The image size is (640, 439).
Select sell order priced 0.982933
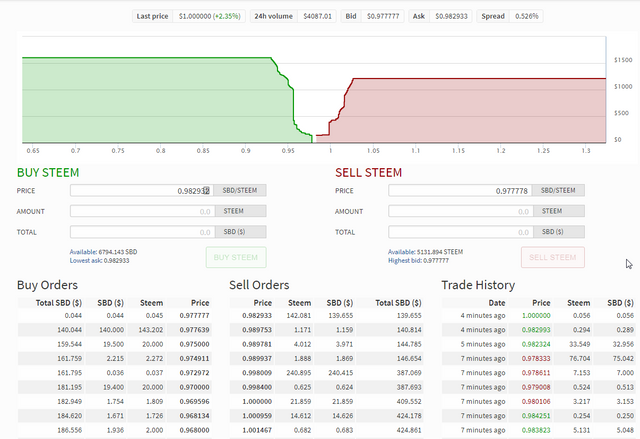(x=327, y=315)
